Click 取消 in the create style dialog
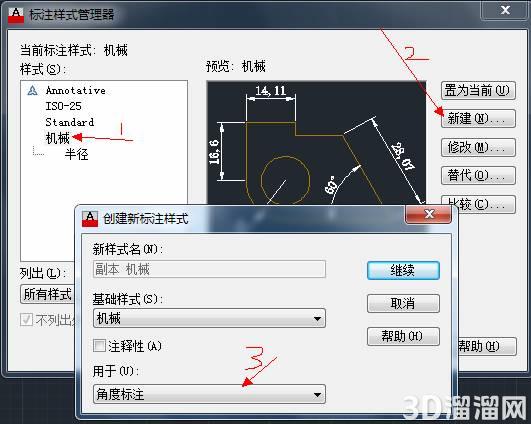Image resolution: width=531 pixels, height=424 pixels. pos(403,303)
